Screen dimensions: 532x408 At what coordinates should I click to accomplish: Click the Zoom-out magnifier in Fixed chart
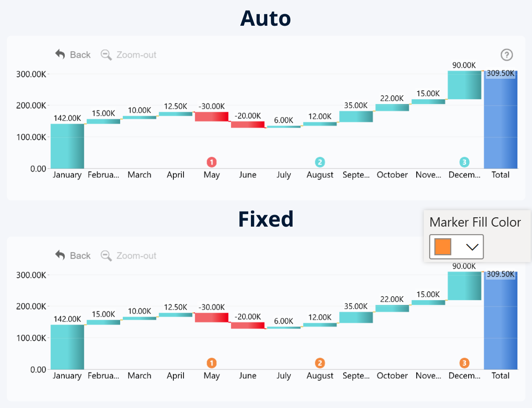coord(106,256)
